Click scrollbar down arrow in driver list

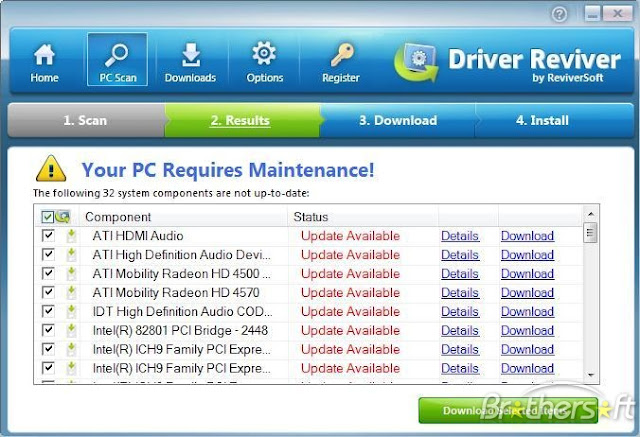pos(591,375)
